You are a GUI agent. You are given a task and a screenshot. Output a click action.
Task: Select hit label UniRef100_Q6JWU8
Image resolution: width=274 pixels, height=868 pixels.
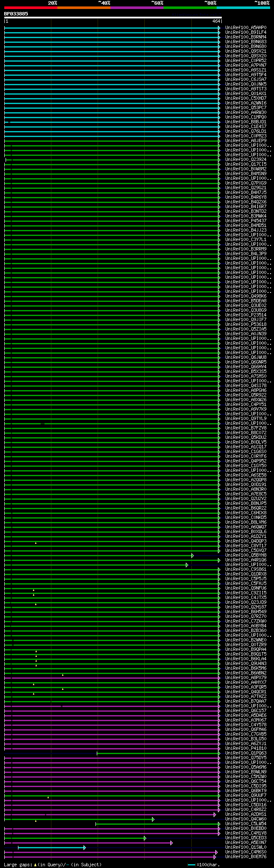[246, 358]
